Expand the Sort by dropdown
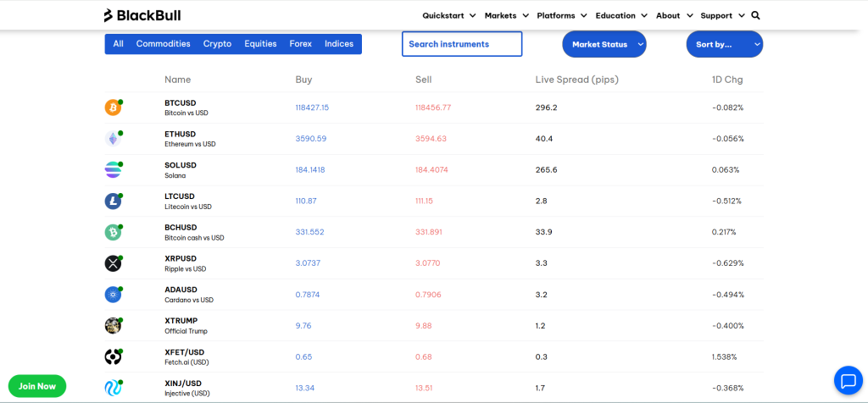 (724, 44)
